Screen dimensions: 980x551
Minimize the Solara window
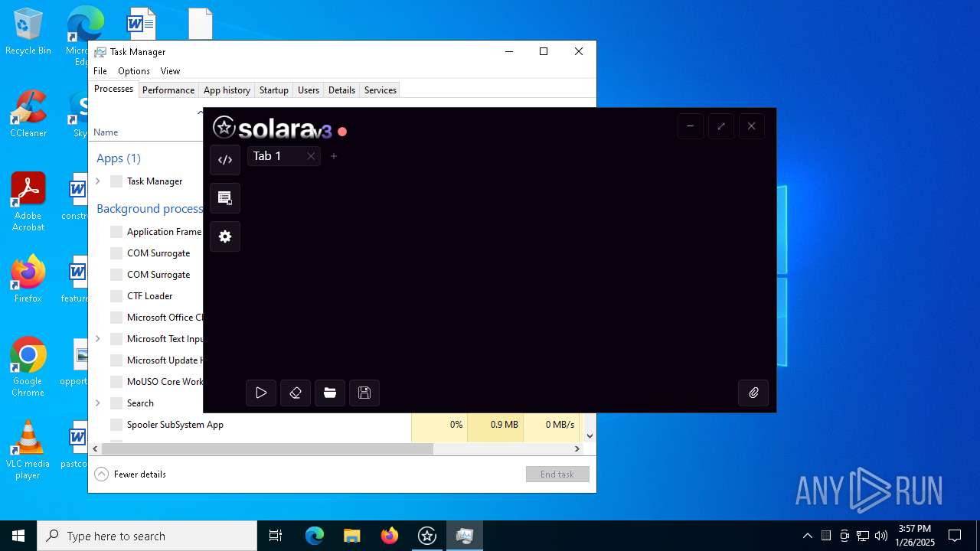(690, 126)
